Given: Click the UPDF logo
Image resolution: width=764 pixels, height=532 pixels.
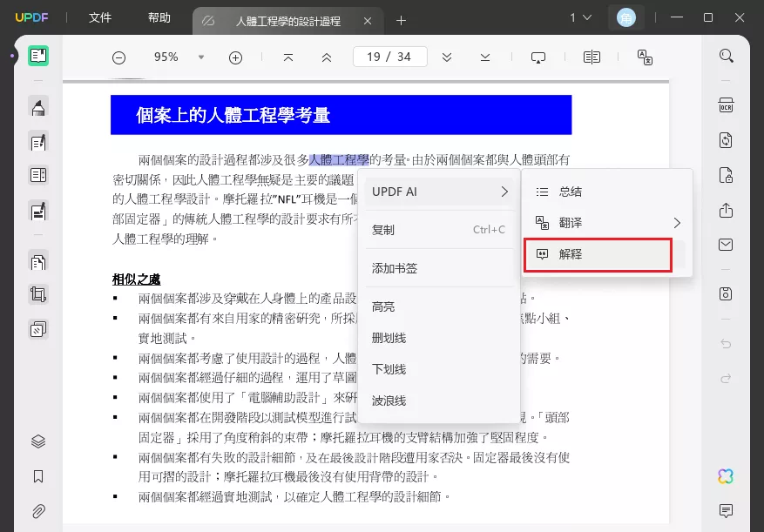Looking at the screenshot, I should point(31,17).
